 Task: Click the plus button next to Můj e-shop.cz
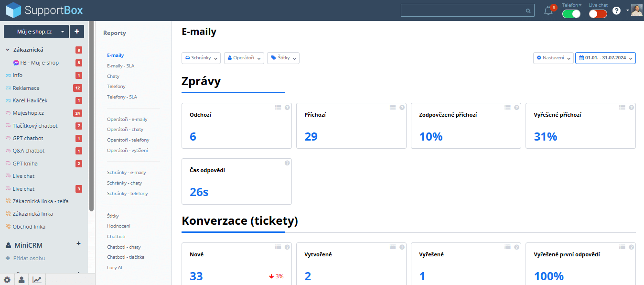click(77, 32)
